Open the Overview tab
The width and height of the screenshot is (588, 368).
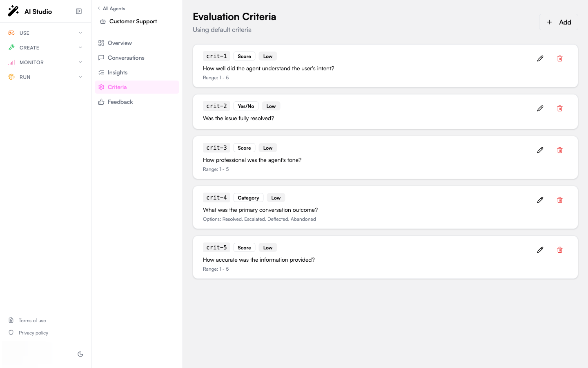point(137,43)
